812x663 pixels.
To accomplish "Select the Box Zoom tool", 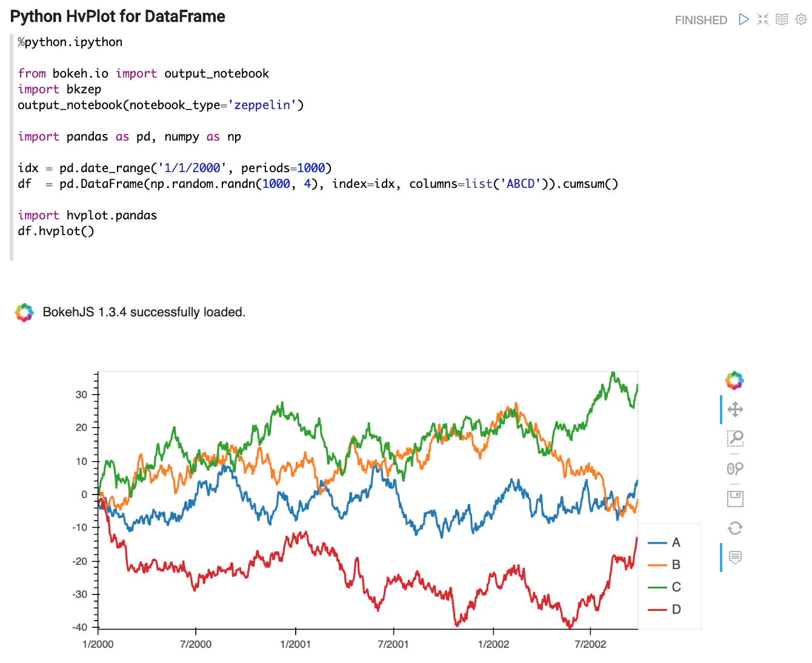I will [735, 438].
